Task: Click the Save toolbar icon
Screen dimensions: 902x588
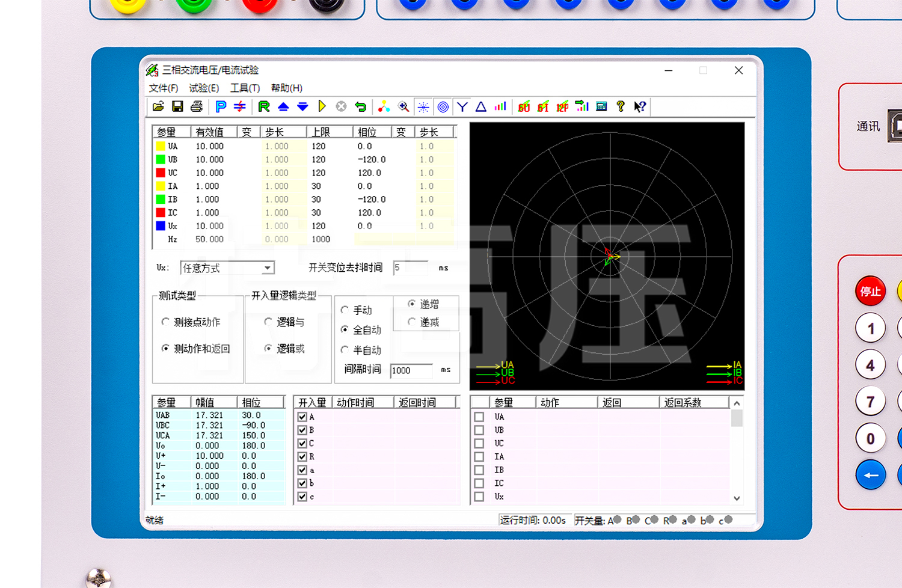Action: 177,106
